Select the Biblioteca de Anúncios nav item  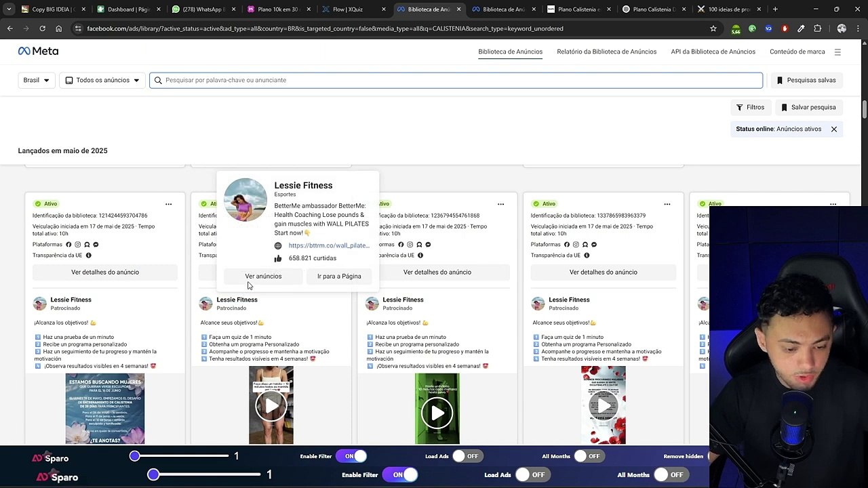coord(510,52)
